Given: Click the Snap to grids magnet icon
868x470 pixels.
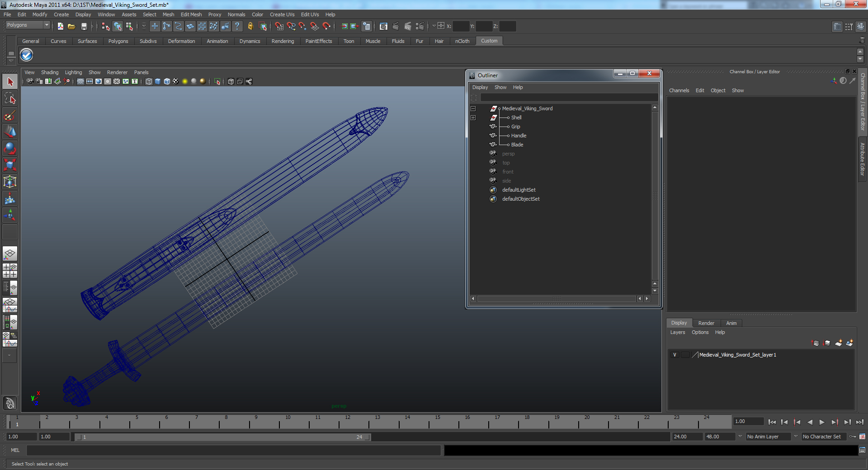Looking at the screenshot, I should point(279,26).
